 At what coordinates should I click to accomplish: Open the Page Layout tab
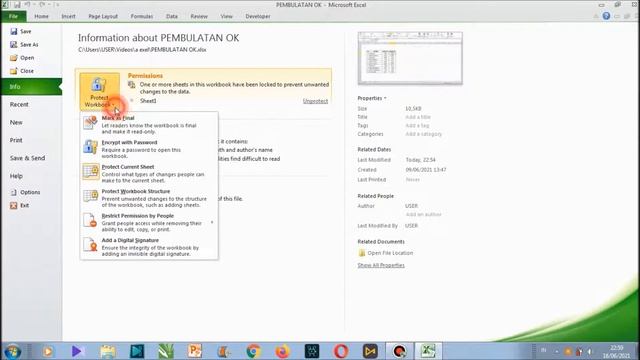(103, 16)
